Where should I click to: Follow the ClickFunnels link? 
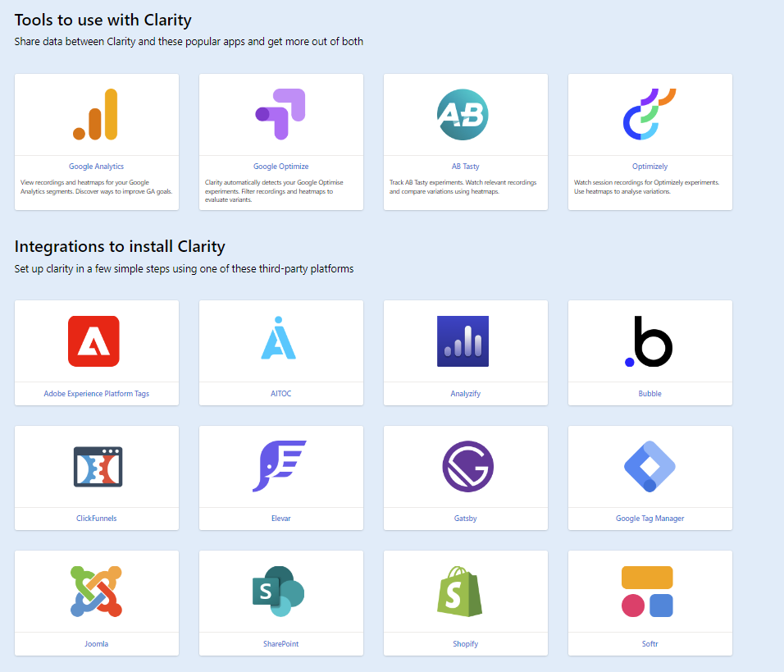[x=97, y=518]
